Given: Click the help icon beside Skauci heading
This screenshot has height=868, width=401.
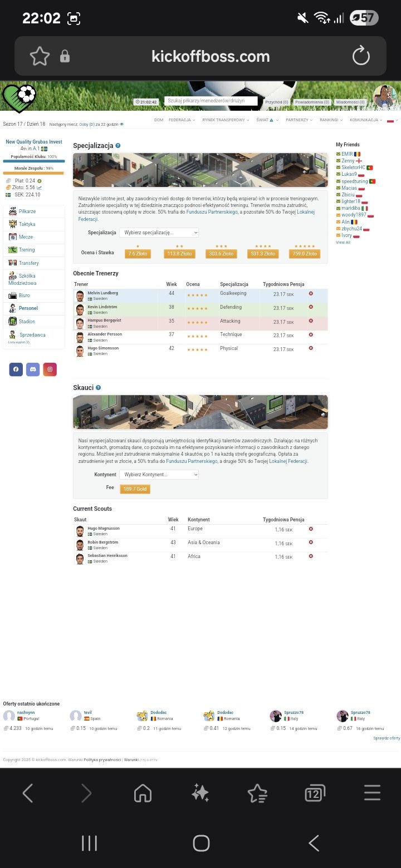Looking at the screenshot, I should 99,387.
